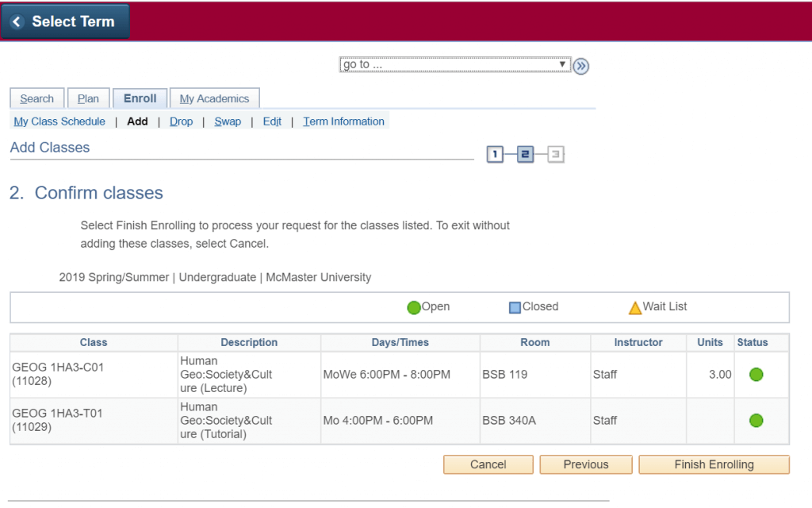Viewport: 812px width, 508px height.
Task: Click the Cancel button
Action: tap(488, 464)
